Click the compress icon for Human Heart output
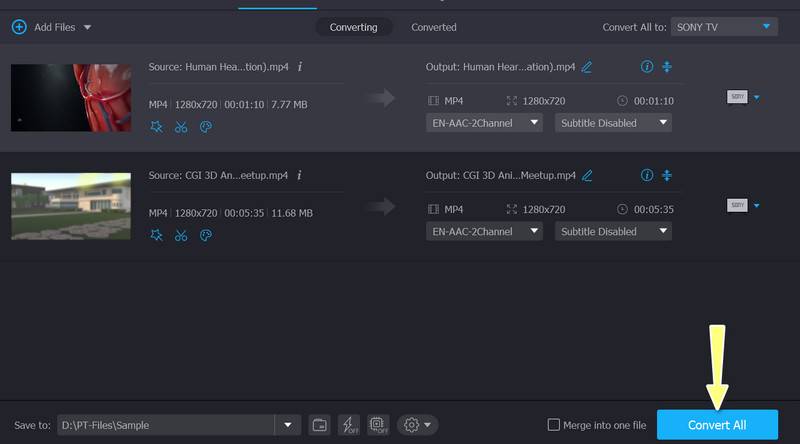Image resolution: width=800 pixels, height=444 pixels. click(x=668, y=67)
